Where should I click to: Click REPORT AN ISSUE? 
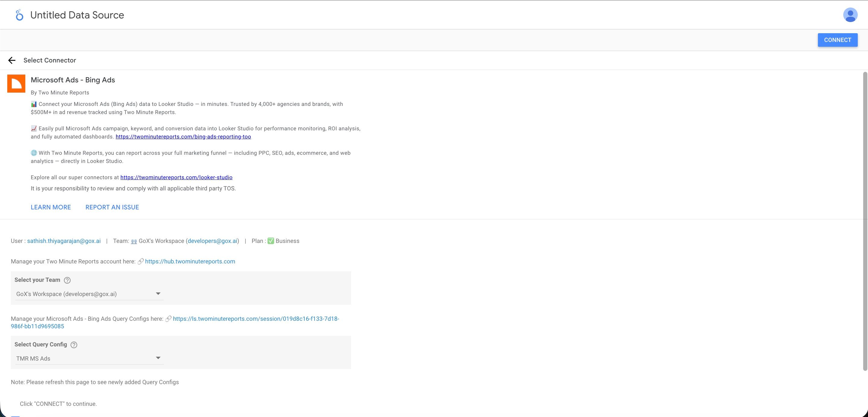[112, 207]
